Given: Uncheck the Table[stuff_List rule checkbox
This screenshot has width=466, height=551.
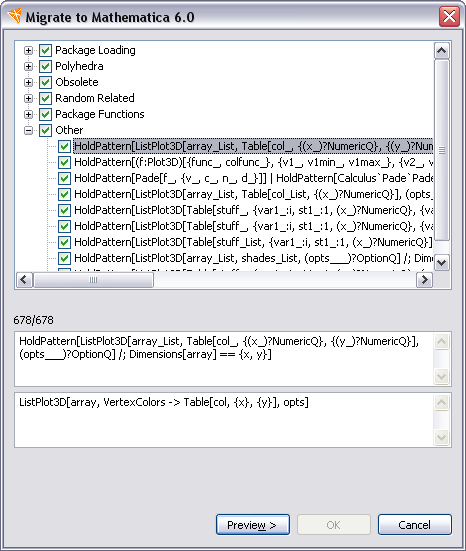Looking at the screenshot, I should (x=64, y=242).
